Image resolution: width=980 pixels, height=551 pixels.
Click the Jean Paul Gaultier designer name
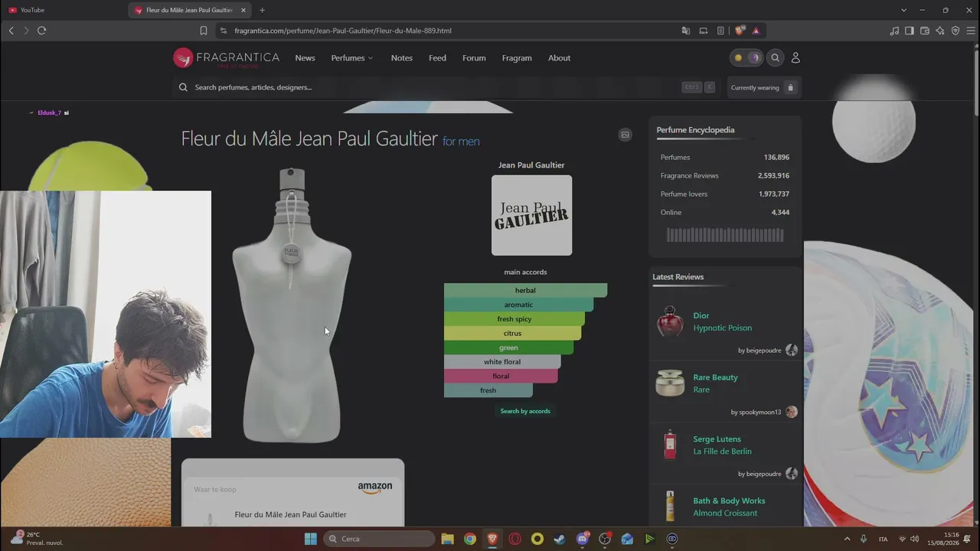(531, 165)
